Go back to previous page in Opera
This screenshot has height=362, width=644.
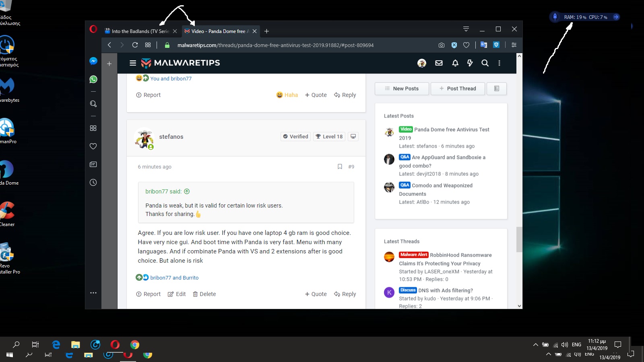click(x=109, y=45)
